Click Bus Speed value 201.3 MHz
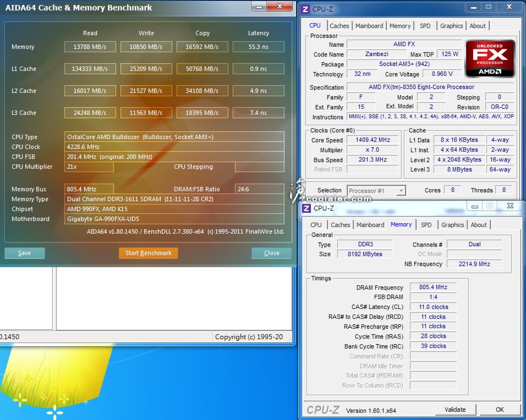 pos(372,159)
